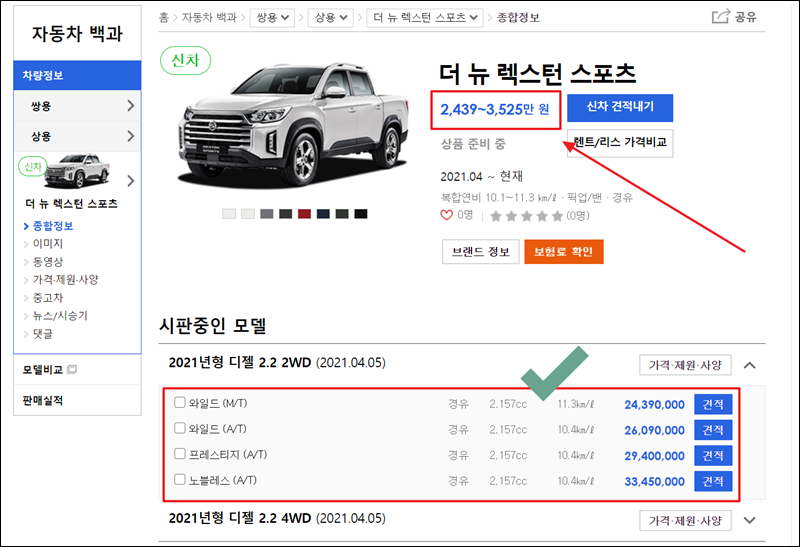The height and width of the screenshot is (547, 800).
Task: Click the heart like icon
Action: click(x=446, y=215)
